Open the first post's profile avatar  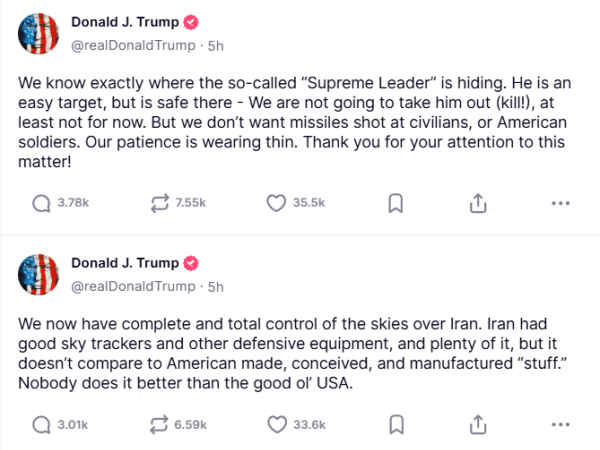[39, 34]
